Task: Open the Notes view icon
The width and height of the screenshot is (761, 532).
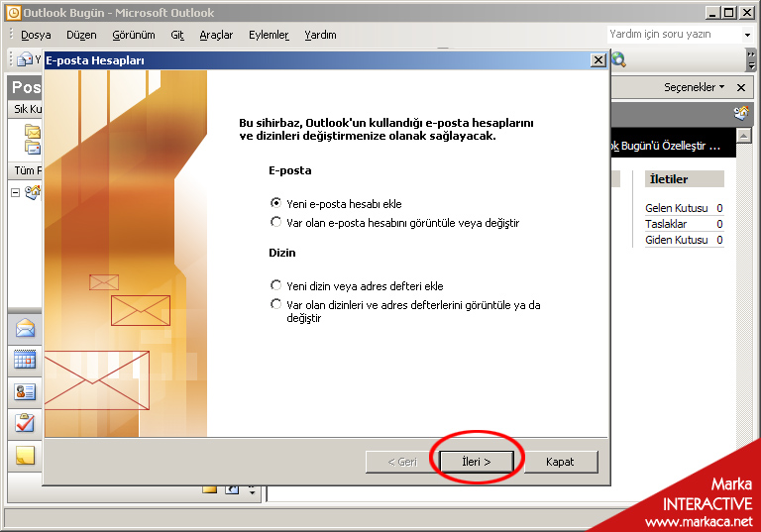Action: pyautogui.click(x=25, y=456)
